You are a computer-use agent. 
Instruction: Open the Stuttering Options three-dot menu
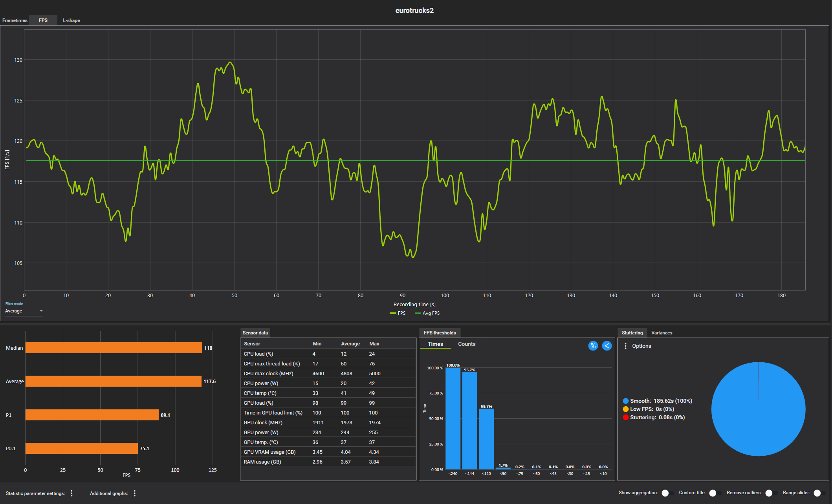pos(625,346)
